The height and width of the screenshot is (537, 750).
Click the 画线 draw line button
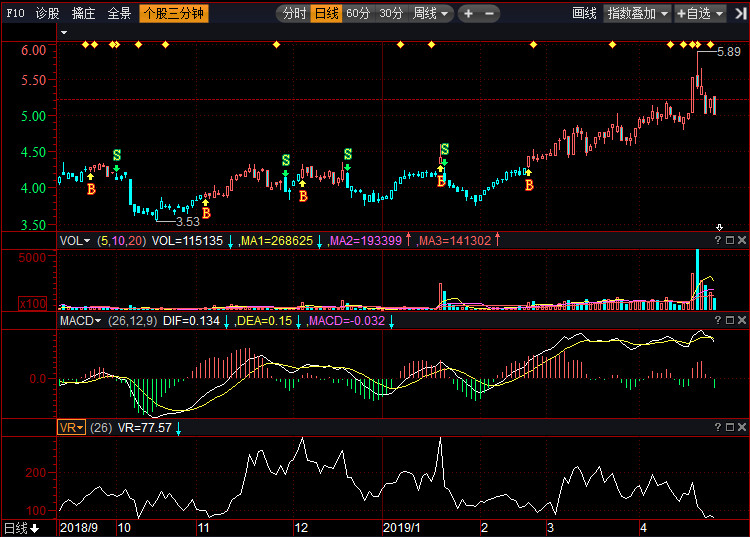coord(584,14)
